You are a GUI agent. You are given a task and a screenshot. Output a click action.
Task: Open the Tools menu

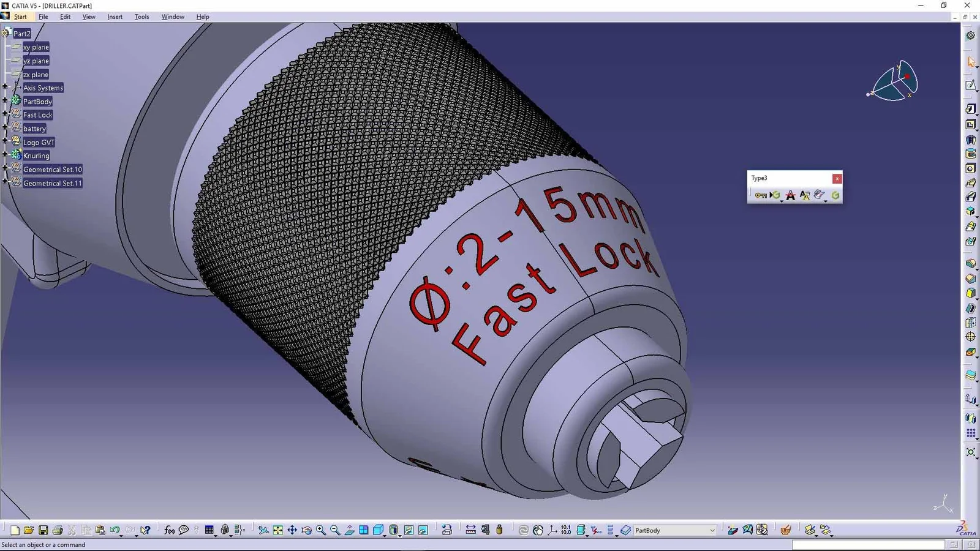click(x=141, y=17)
